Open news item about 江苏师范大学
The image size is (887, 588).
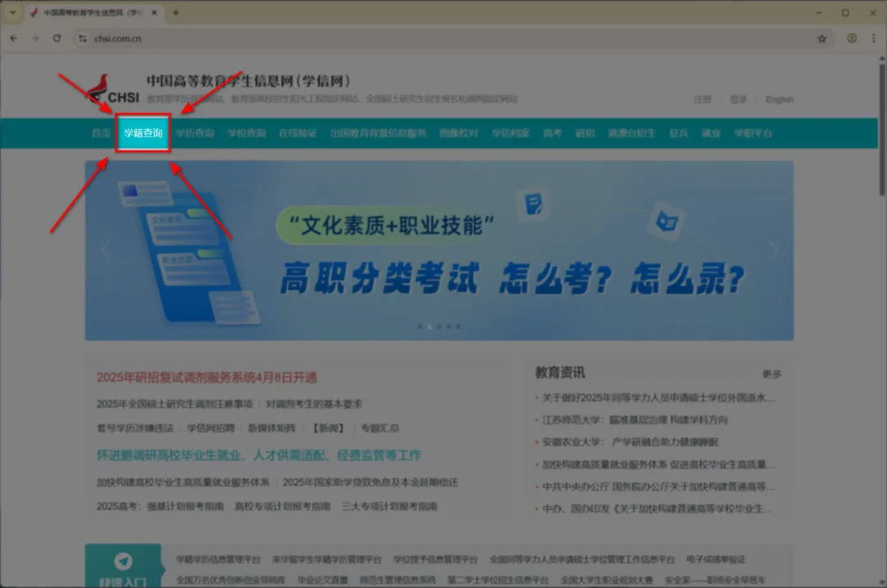[x=635, y=420]
